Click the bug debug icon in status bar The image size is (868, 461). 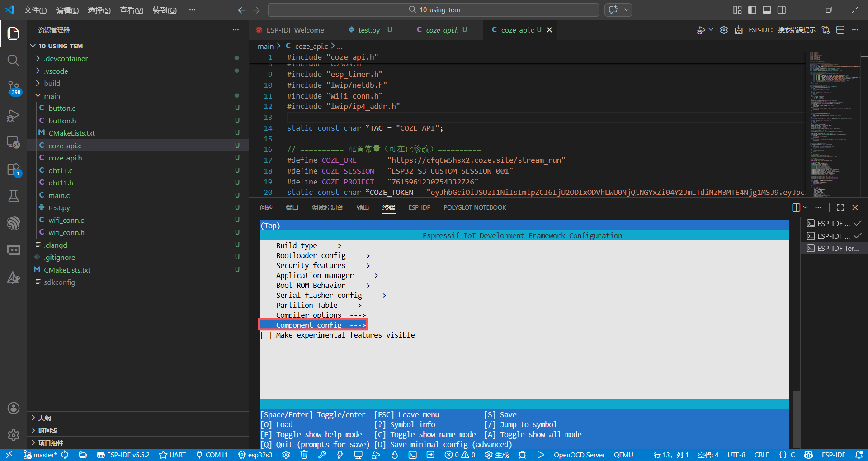coord(522,455)
